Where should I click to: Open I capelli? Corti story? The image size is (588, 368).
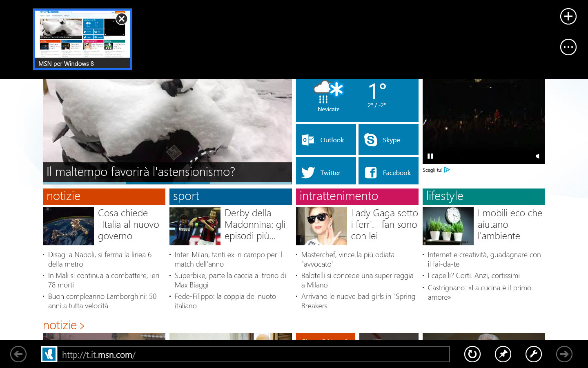point(474,276)
